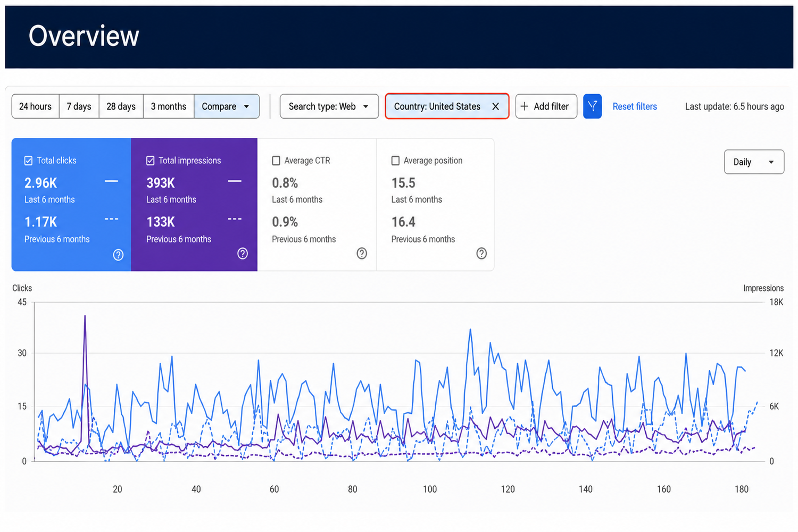798x532 pixels.
Task: Select the 24 hours date range
Action: click(x=36, y=106)
